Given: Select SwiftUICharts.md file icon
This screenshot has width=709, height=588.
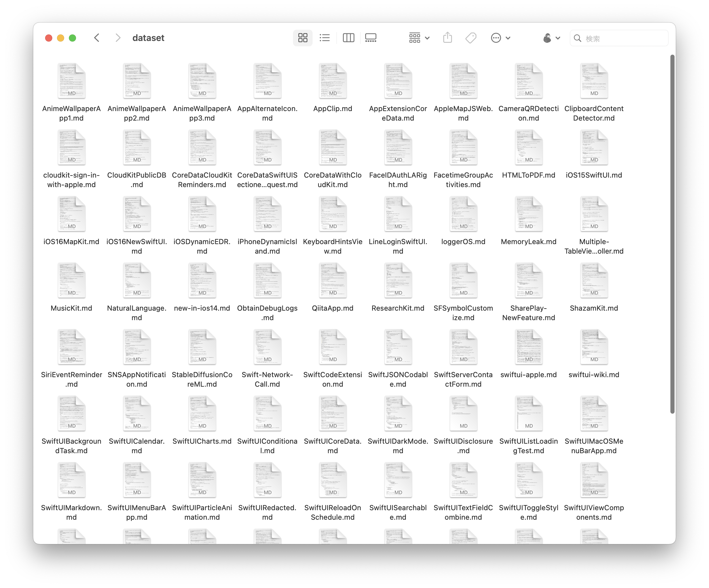Looking at the screenshot, I should (x=202, y=413).
